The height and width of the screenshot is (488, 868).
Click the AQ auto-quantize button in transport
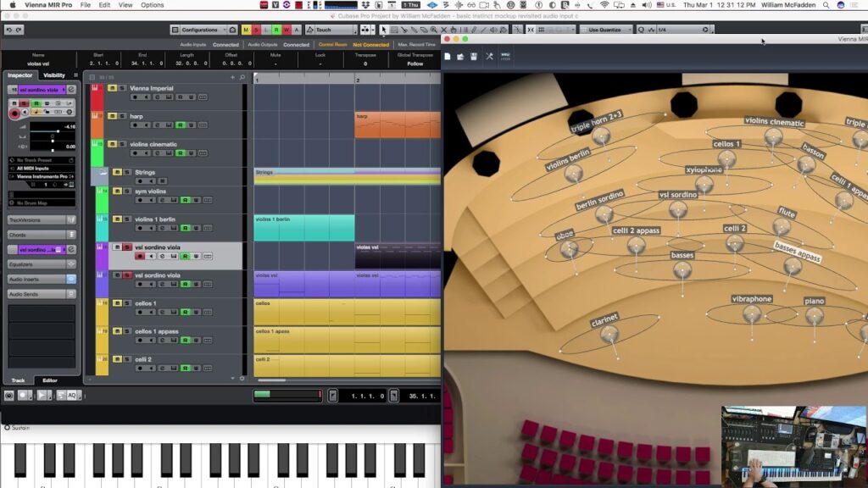(x=72, y=395)
